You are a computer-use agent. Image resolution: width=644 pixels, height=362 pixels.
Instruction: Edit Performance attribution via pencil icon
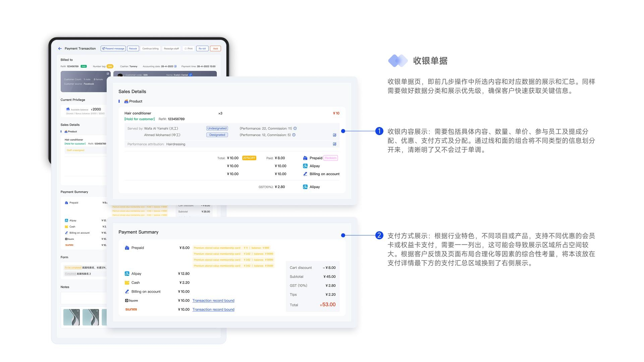click(x=334, y=144)
